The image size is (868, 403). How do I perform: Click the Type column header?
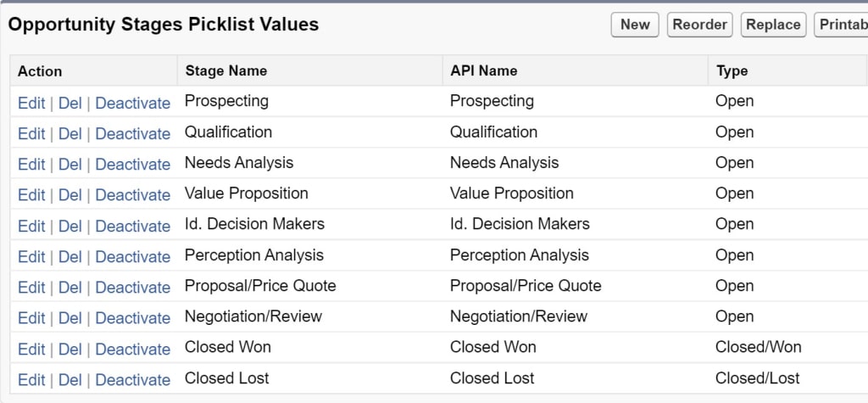(732, 71)
